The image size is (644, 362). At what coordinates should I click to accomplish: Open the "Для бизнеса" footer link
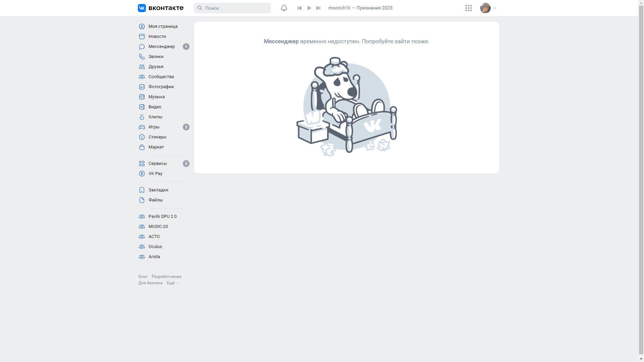(x=150, y=283)
